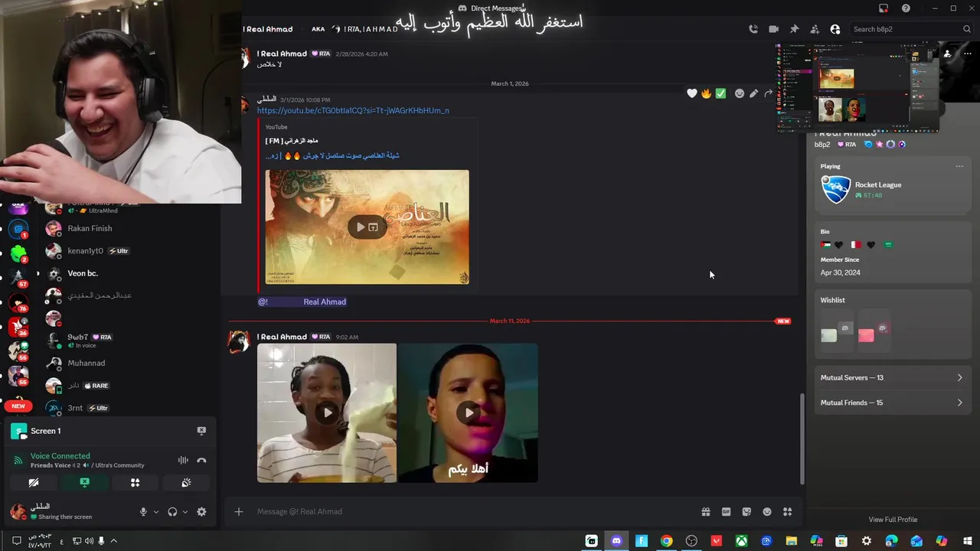Open Microsoft Store from the taskbar
Viewport: 980px width, 551px height.
coord(841,541)
